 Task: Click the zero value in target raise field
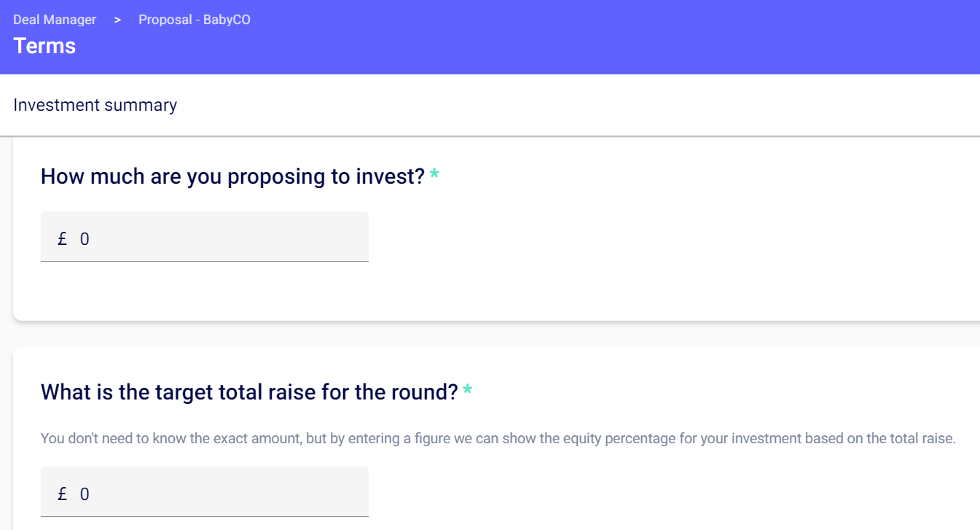(85, 494)
